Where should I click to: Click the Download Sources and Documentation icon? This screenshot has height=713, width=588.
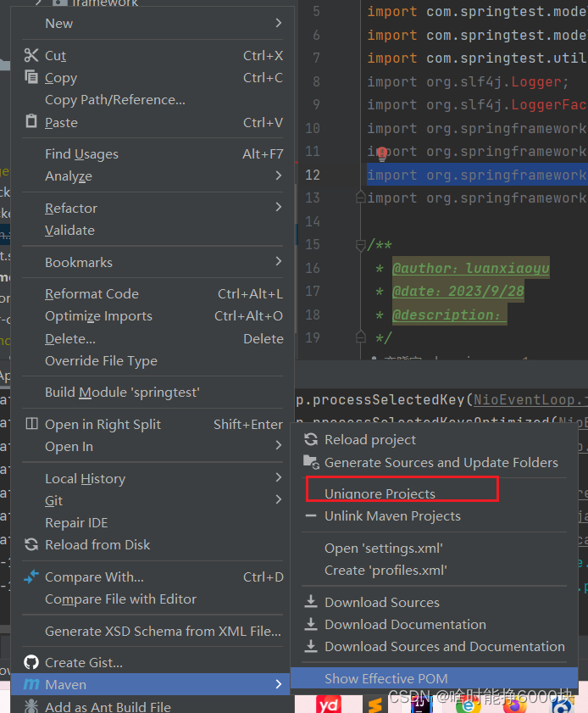311,646
